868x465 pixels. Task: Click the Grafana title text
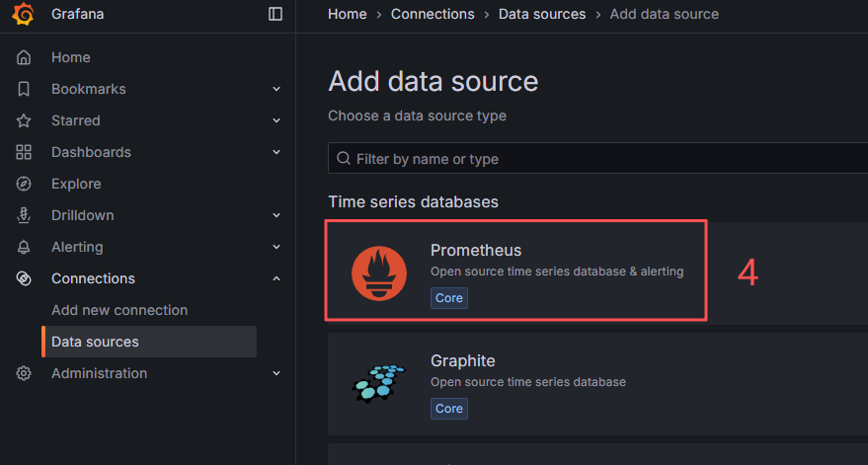77,14
